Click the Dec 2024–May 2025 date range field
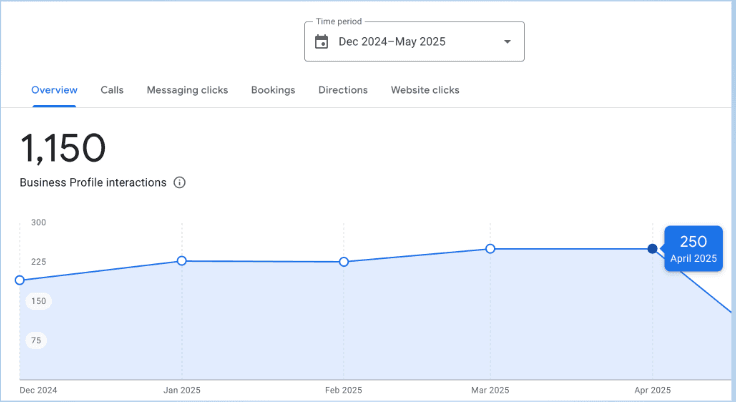This screenshot has height=402, width=736. point(414,42)
